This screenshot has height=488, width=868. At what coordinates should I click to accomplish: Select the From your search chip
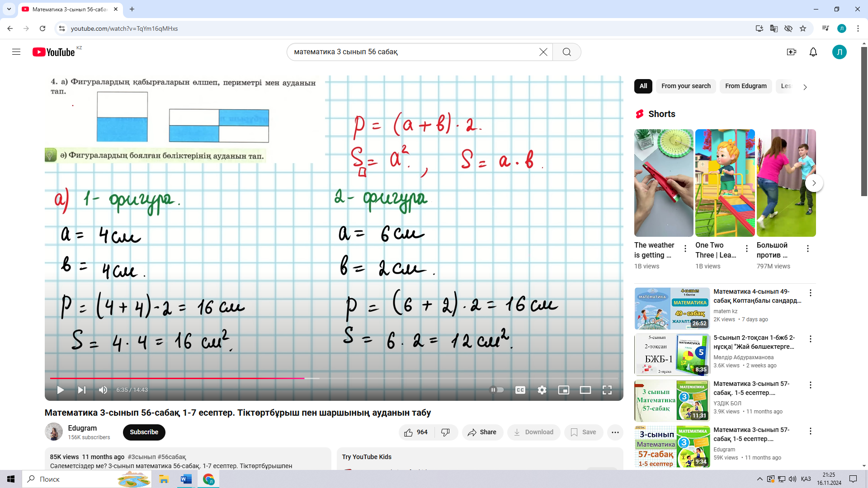coord(686,86)
